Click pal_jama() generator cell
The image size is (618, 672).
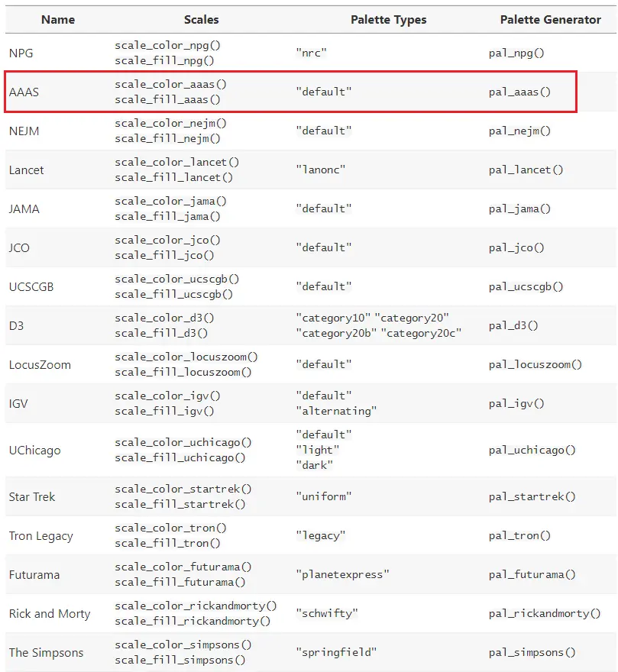pyautogui.click(x=519, y=209)
